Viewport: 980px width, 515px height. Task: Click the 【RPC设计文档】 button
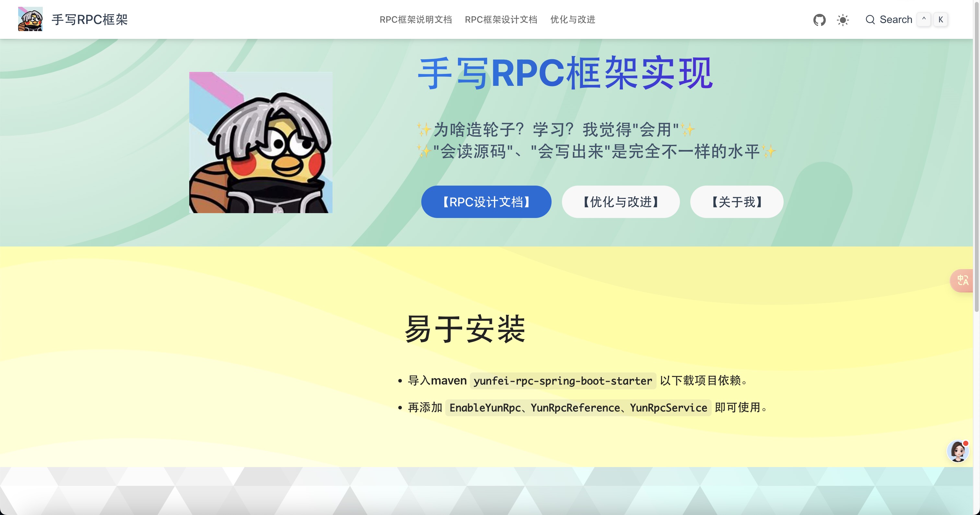486,201
